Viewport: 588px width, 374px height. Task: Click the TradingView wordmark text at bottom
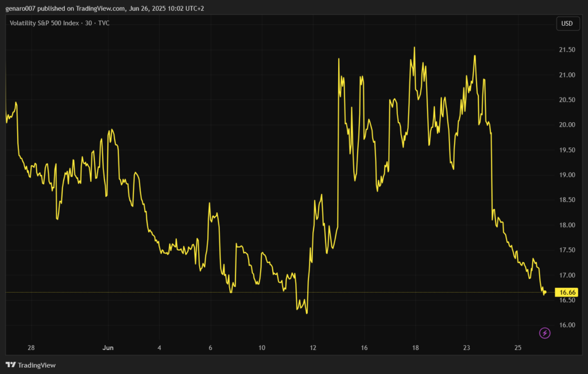[x=37, y=365]
